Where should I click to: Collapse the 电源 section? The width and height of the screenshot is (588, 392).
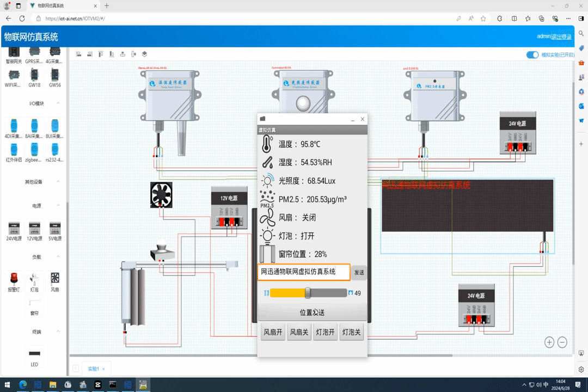[58, 206]
